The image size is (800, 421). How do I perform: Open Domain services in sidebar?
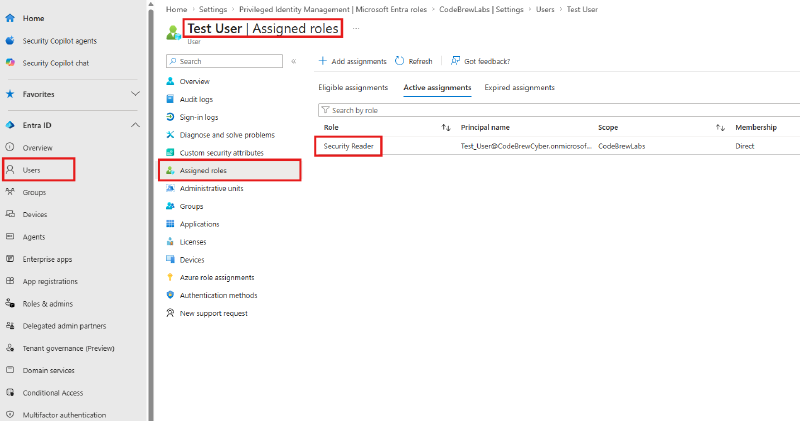click(48, 370)
